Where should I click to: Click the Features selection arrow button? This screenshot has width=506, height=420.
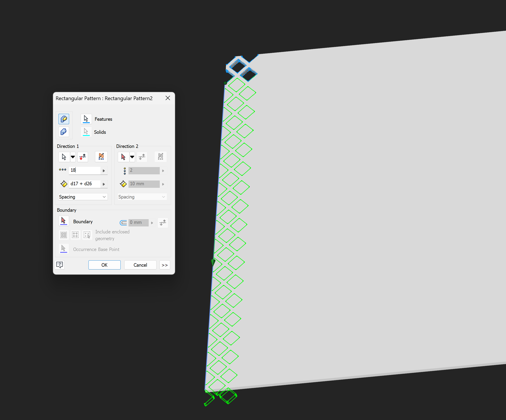click(x=86, y=119)
